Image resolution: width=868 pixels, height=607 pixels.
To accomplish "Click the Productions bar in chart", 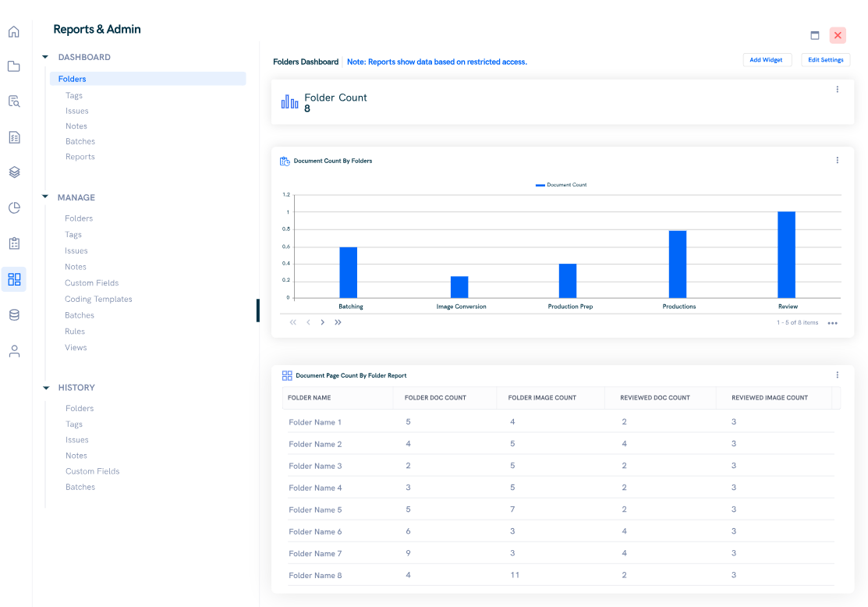I will [678, 264].
